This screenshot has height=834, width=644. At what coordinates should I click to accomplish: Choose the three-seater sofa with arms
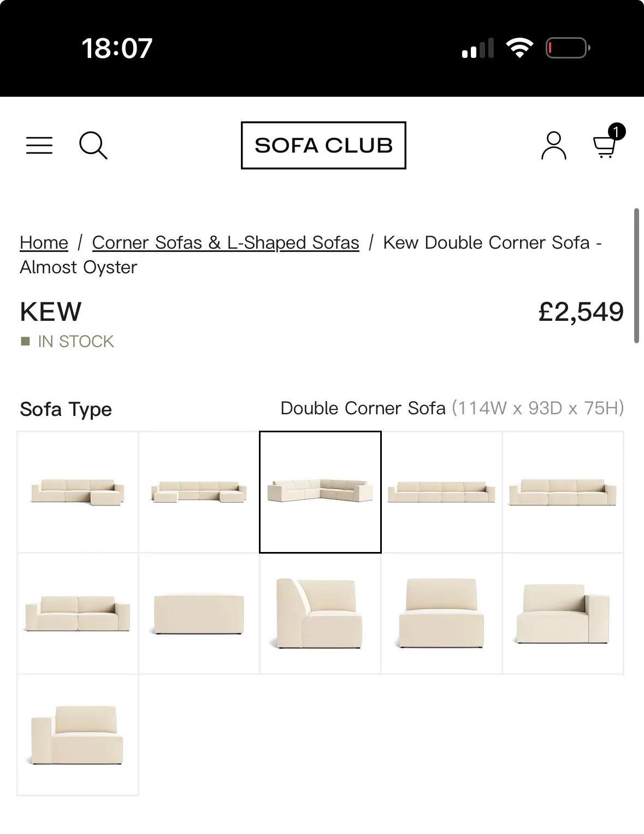(563, 492)
